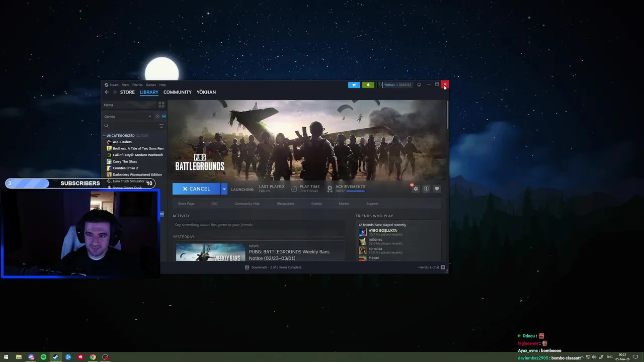Open the Guides link
This screenshot has width=644, height=362.
316,204
